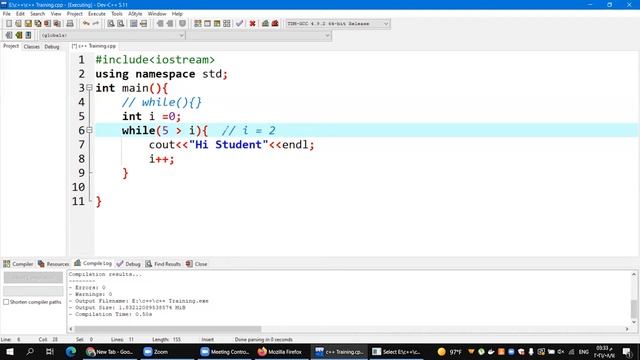Image resolution: width=640 pixels, height=360 pixels.
Task: Open Microsoft Edge from taskbar
Action: 71,351
